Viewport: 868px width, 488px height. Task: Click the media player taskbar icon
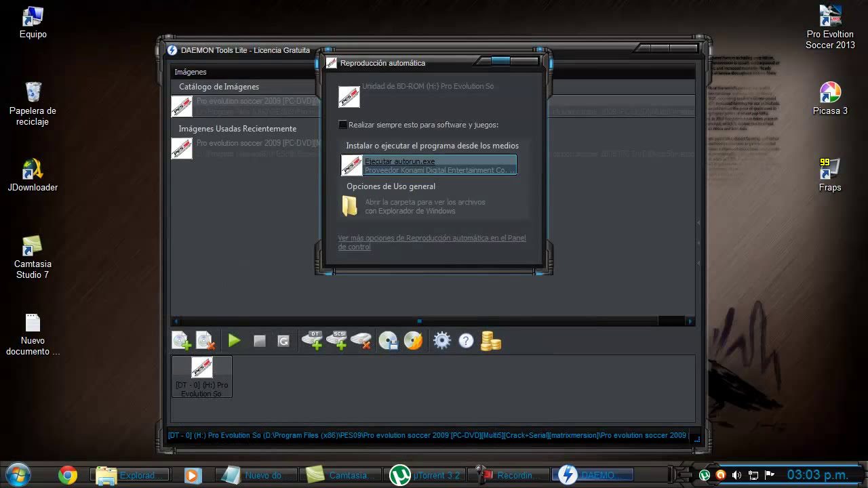[192, 475]
